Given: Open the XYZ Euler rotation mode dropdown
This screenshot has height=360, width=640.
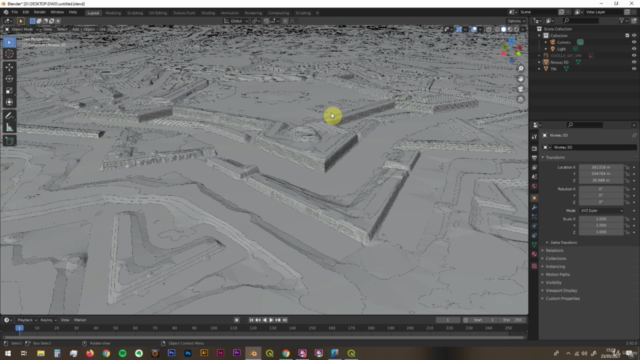Looking at the screenshot, I should (602, 211).
